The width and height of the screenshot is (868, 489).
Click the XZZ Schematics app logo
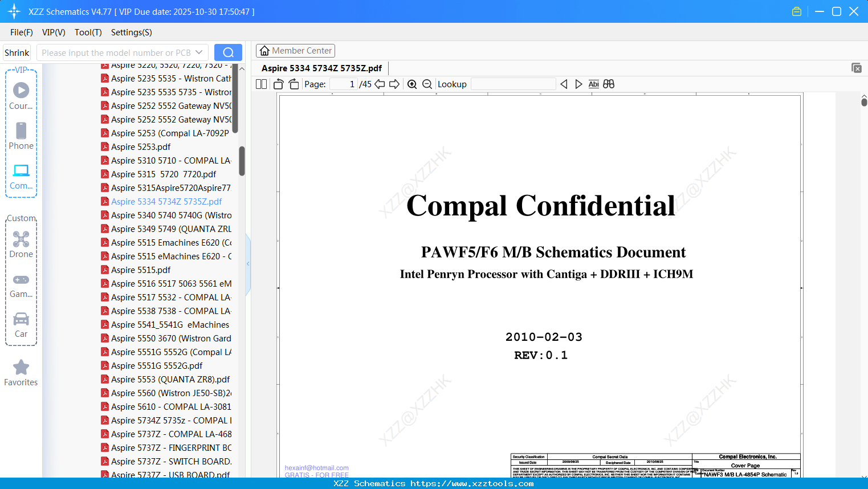point(14,11)
